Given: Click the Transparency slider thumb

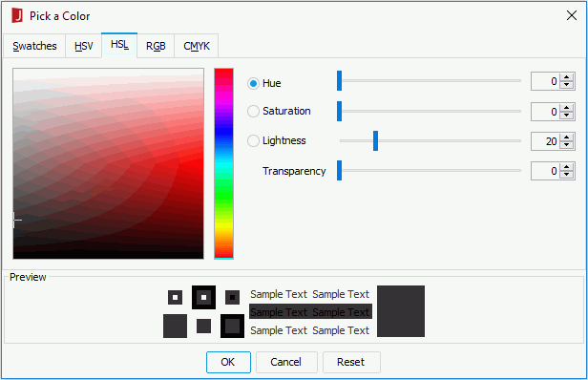Looking at the screenshot, I should click(x=340, y=170).
